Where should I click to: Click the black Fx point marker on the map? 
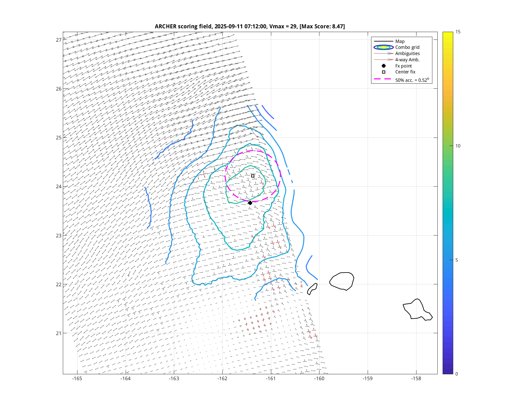250,203
